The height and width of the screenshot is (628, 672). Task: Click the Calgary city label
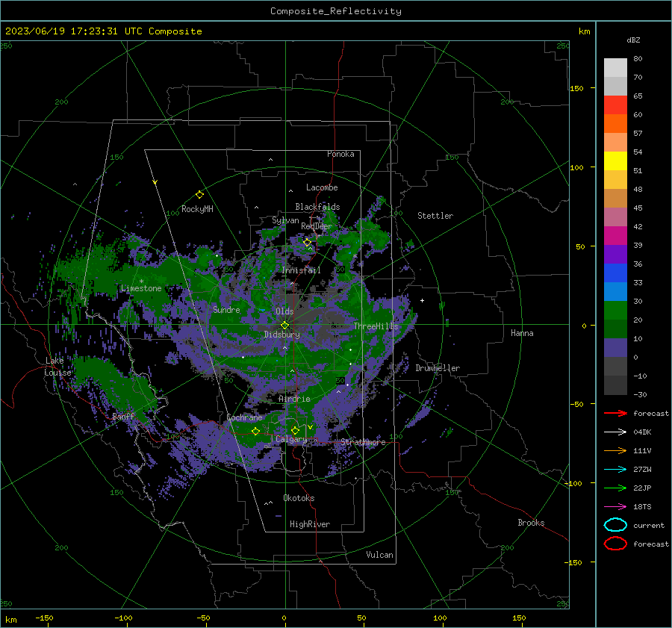coord(291,439)
